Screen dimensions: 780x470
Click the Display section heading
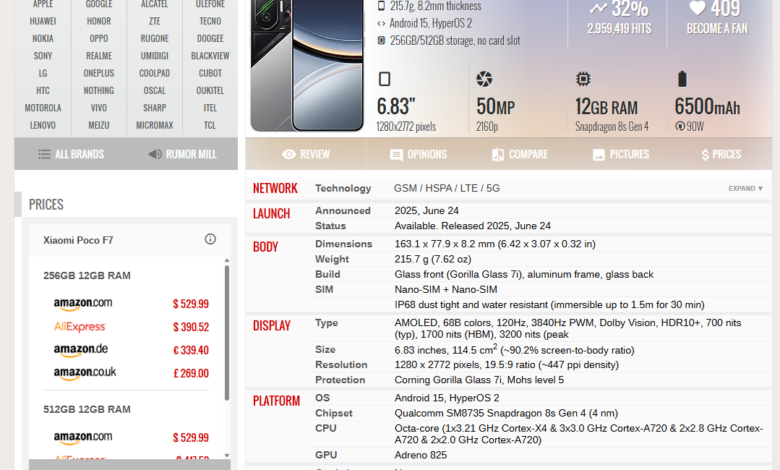click(272, 326)
